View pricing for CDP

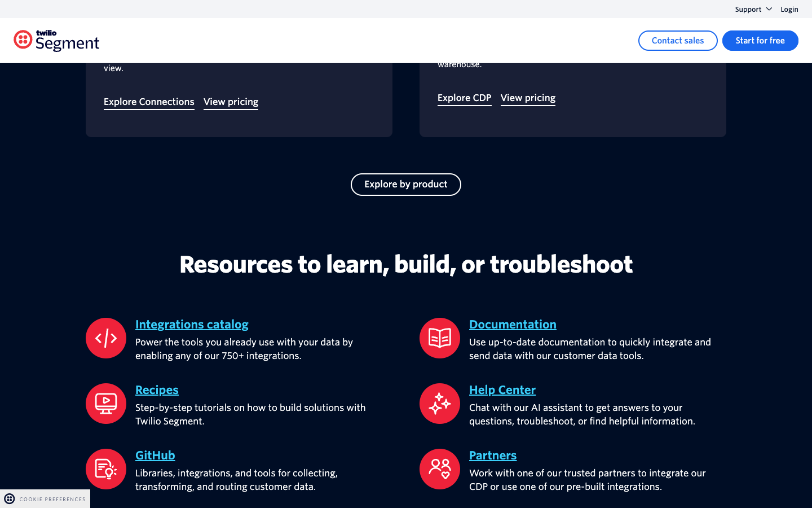528,98
